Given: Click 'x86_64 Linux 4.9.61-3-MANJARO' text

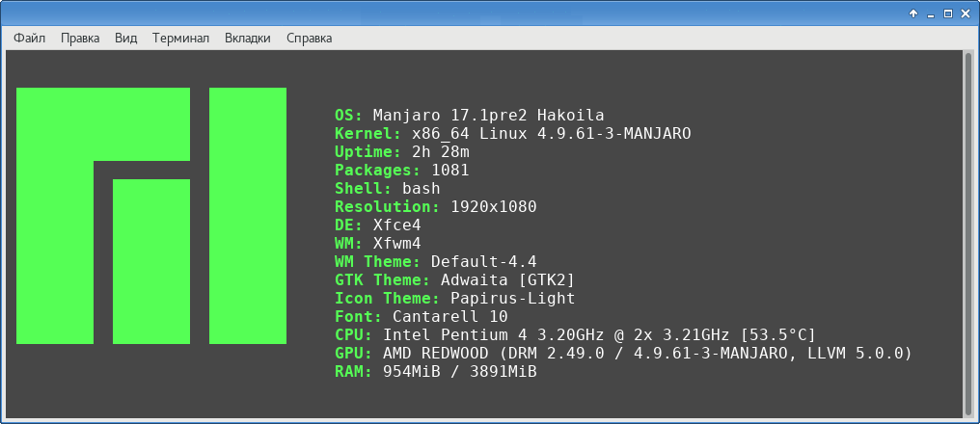Looking at the screenshot, I should (552, 134).
